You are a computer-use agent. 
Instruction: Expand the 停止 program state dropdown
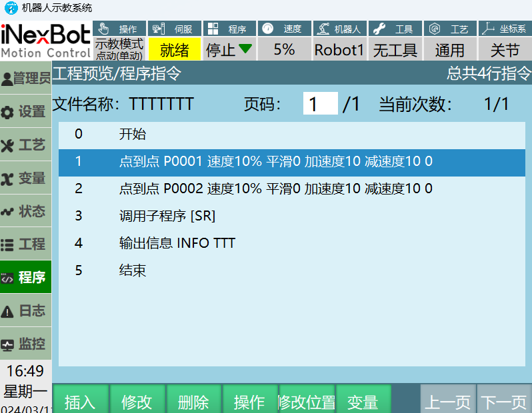pos(229,50)
